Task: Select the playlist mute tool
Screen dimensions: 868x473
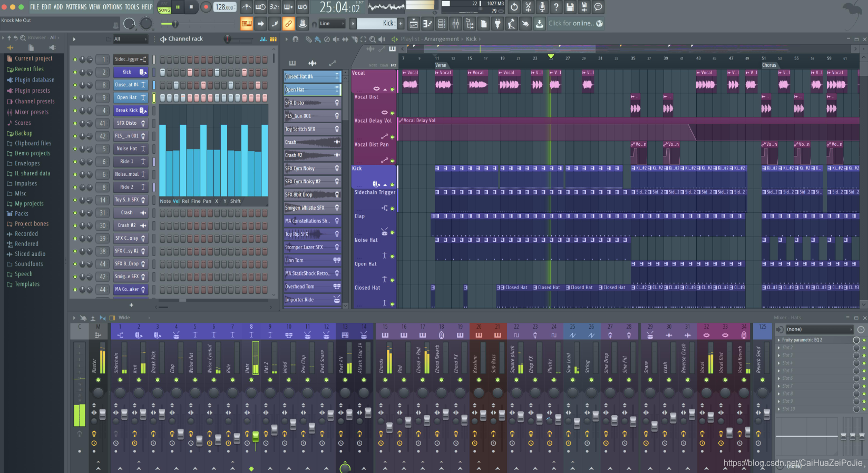Action: tap(336, 39)
